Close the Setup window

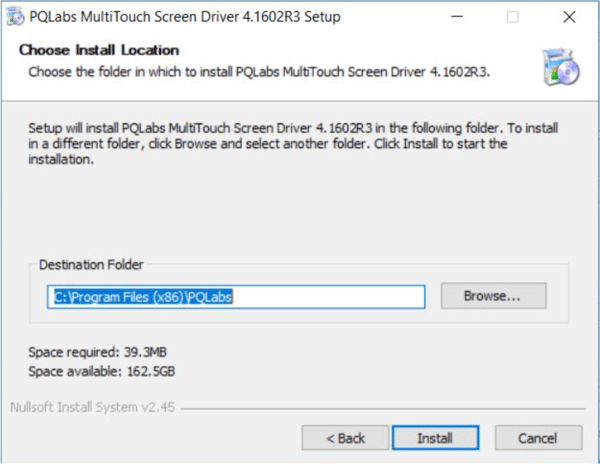click(x=569, y=17)
